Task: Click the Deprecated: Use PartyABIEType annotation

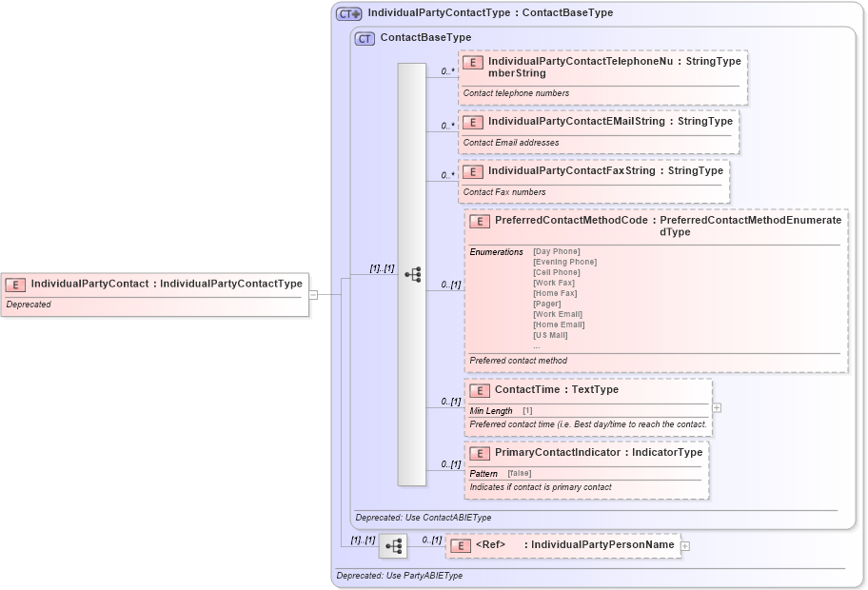Action: pyautogui.click(x=398, y=576)
